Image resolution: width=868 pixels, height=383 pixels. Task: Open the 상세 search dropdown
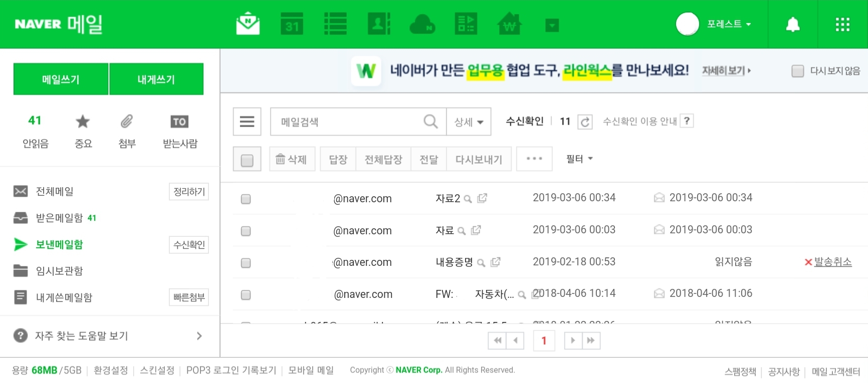469,122
